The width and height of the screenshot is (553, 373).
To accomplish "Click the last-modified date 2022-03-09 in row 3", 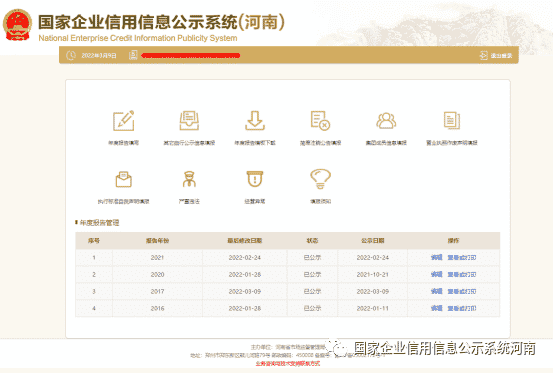I will tap(245, 291).
